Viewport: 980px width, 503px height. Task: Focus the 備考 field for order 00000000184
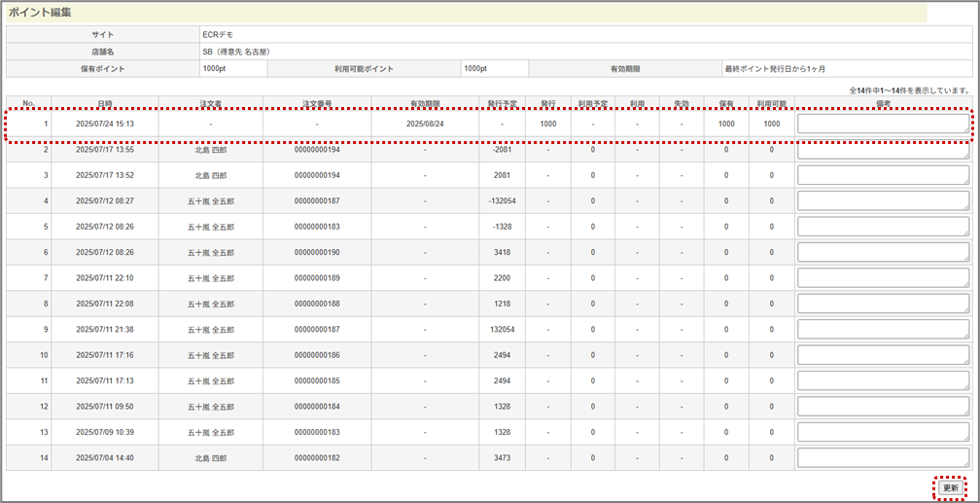tap(883, 406)
